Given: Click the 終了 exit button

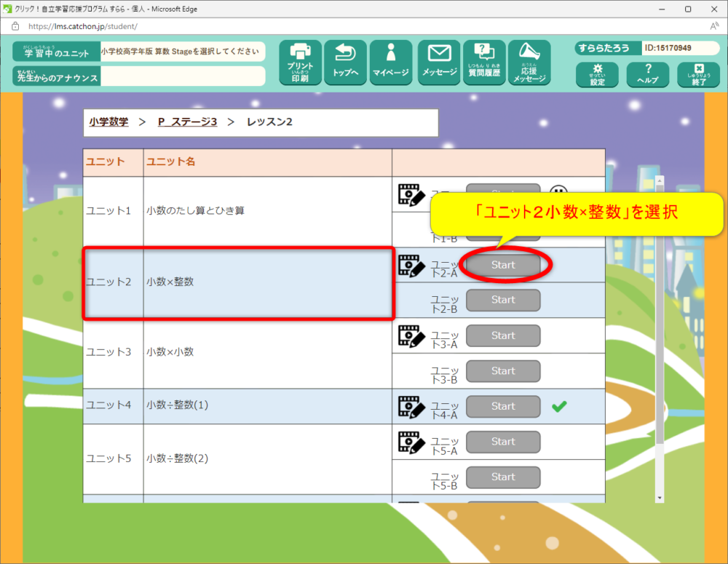Looking at the screenshot, I should click(x=698, y=75).
